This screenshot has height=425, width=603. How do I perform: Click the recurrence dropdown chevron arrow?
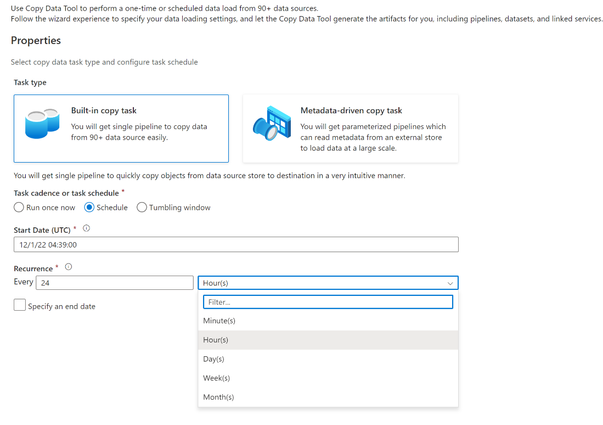pos(450,283)
